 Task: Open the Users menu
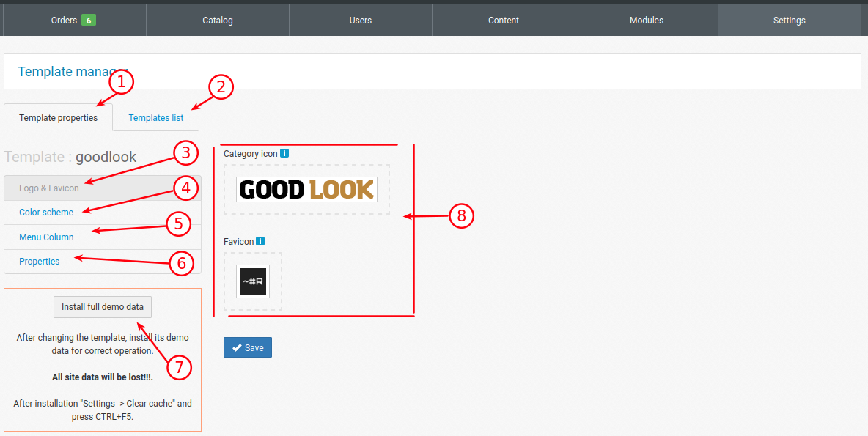pos(361,20)
